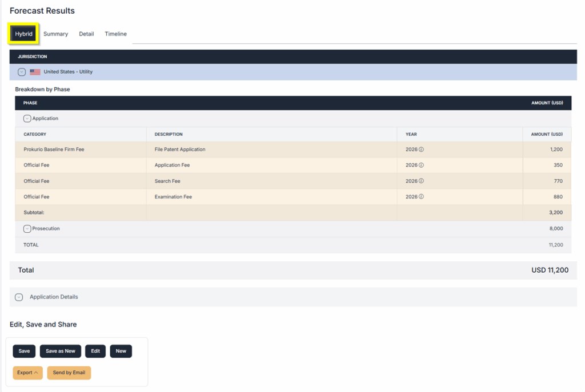Screen dimensions: 585x392
Task: Click info icon beside File Patent Application year
Action: [x=422, y=149]
